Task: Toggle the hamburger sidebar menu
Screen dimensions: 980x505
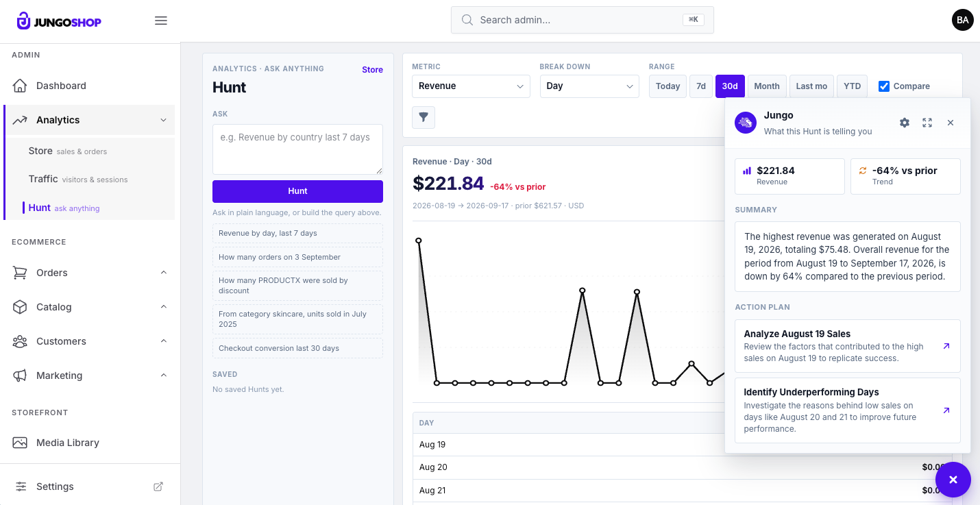Action: 161,21
